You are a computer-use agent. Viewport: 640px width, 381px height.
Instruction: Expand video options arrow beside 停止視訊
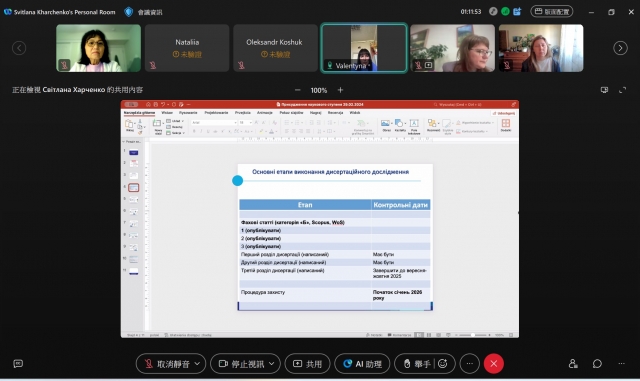pyautogui.click(x=272, y=363)
